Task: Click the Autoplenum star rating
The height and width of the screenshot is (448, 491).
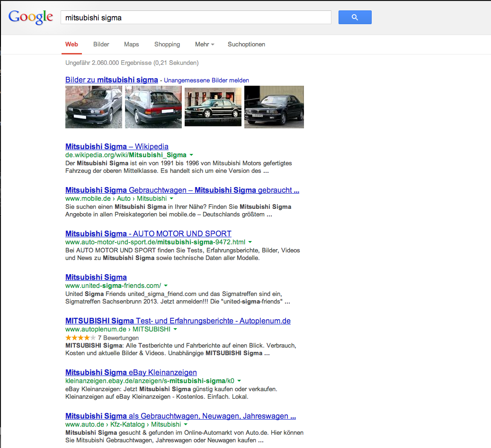Action: click(x=80, y=338)
